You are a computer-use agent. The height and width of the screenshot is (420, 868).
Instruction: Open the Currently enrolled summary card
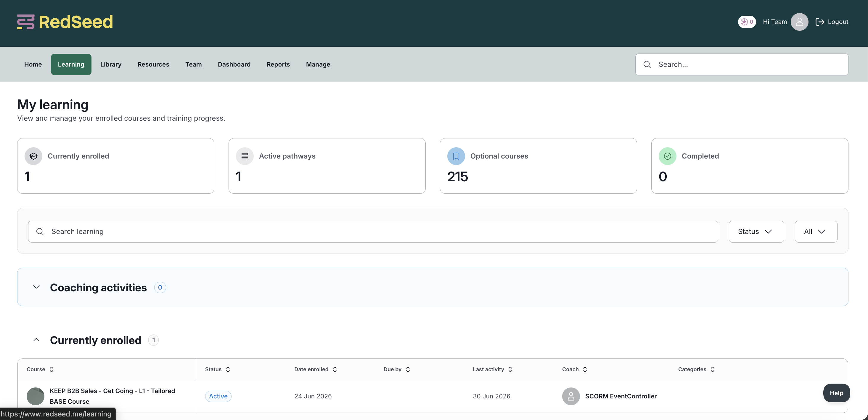coord(115,166)
